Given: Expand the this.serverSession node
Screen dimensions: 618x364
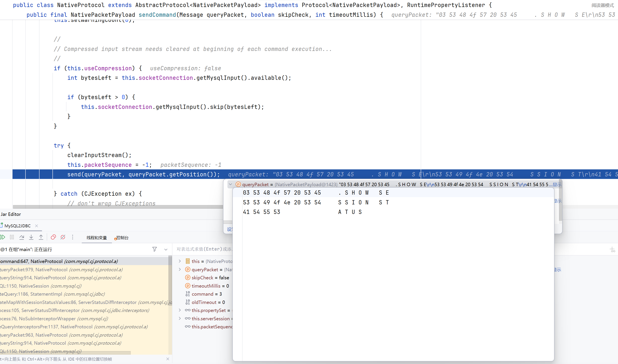Looking at the screenshot, I should pos(180,318).
